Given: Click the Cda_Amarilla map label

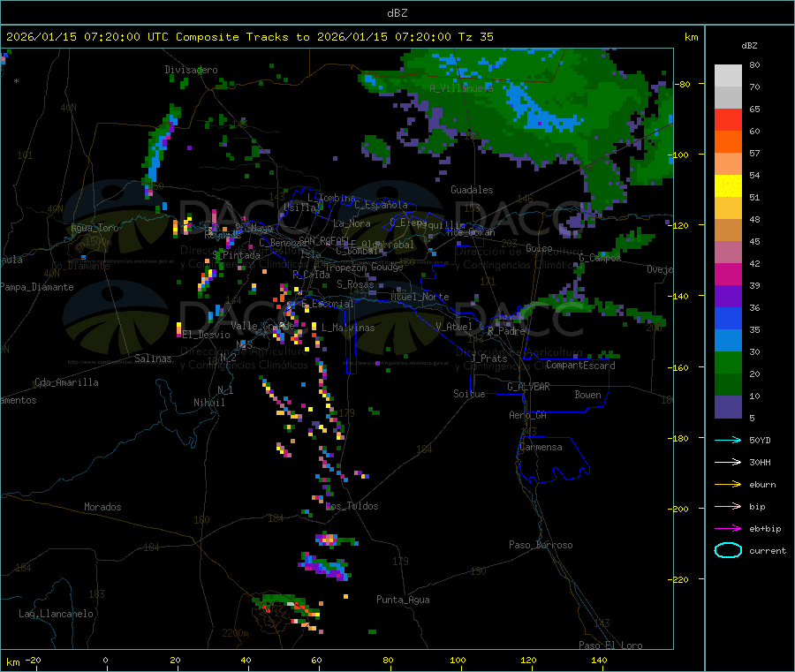Looking at the screenshot, I should [x=66, y=382].
